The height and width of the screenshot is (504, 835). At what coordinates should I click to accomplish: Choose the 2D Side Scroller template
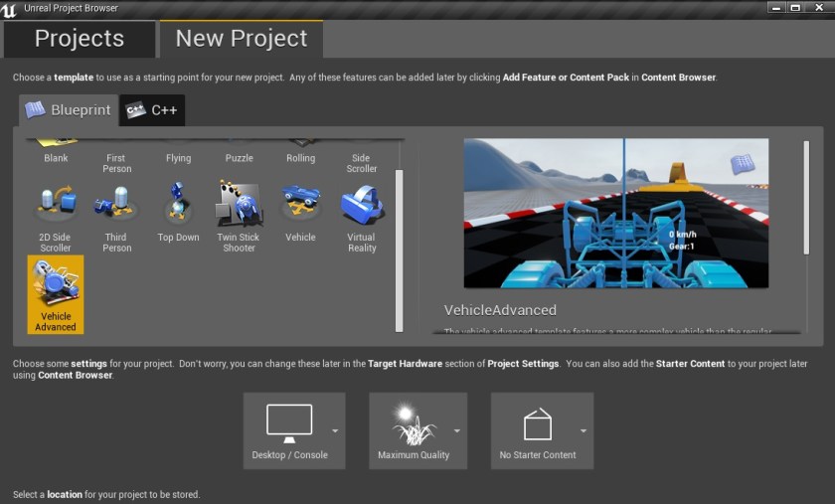pos(56,217)
